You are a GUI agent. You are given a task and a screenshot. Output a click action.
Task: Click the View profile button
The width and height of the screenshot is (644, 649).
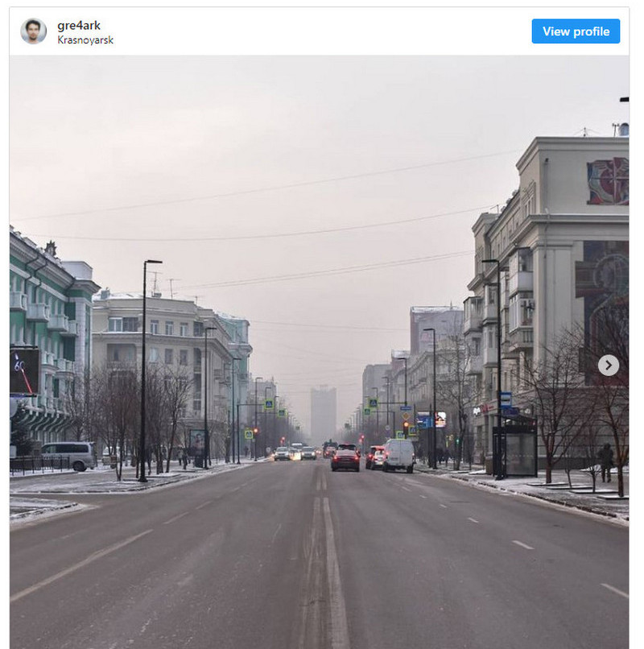576,31
